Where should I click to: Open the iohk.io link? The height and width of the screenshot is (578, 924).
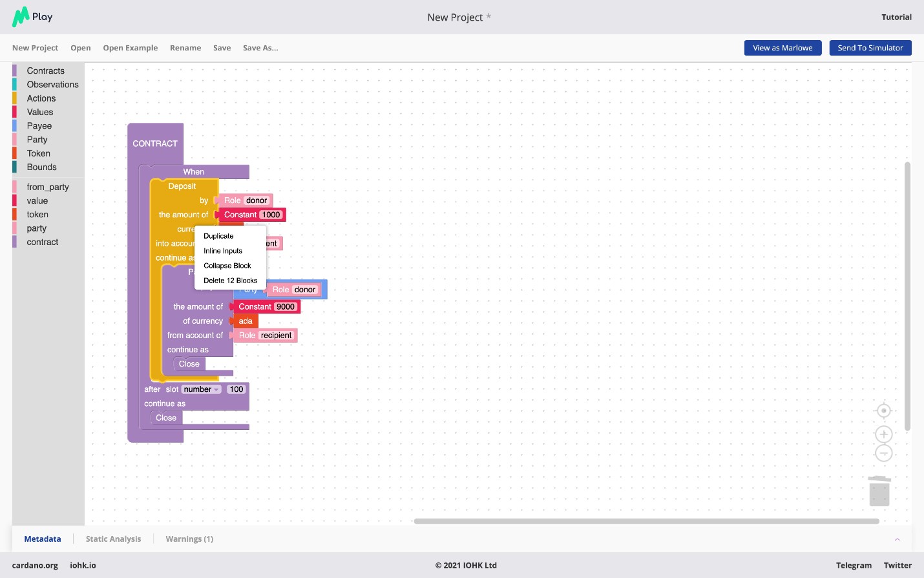pyautogui.click(x=83, y=566)
